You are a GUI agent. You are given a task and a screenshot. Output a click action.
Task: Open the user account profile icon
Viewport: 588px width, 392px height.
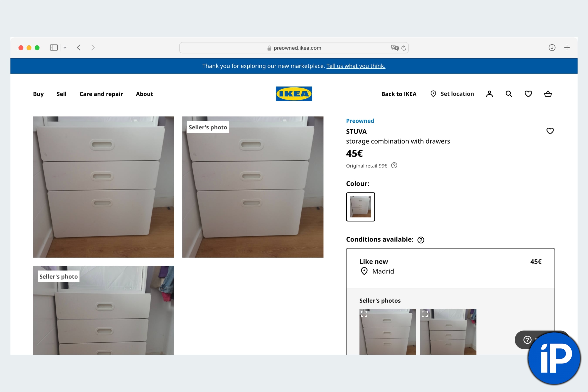coord(489,94)
